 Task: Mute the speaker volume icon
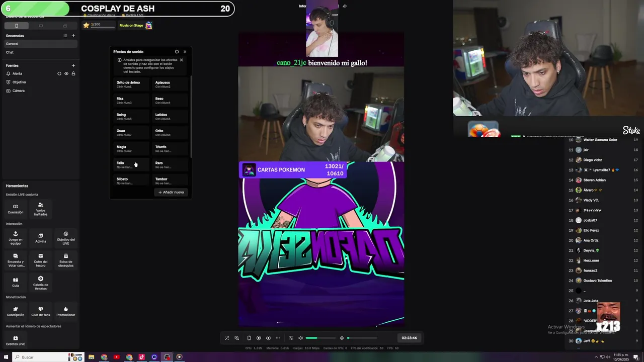pyautogui.click(x=301, y=338)
